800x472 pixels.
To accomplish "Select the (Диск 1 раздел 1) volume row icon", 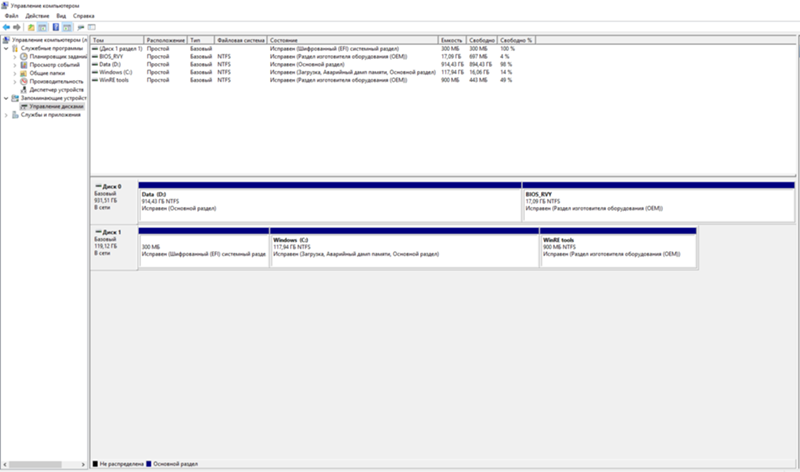I will click(95, 49).
